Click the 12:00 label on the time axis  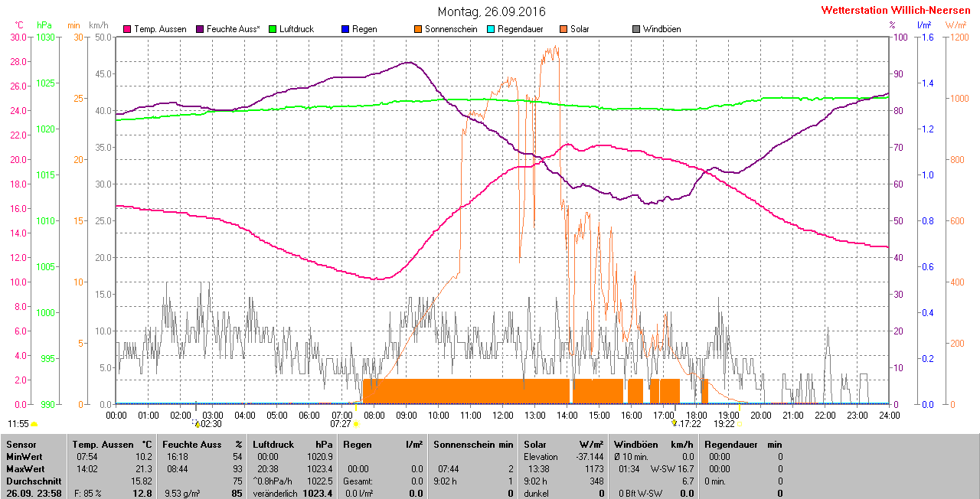pyautogui.click(x=502, y=415)
